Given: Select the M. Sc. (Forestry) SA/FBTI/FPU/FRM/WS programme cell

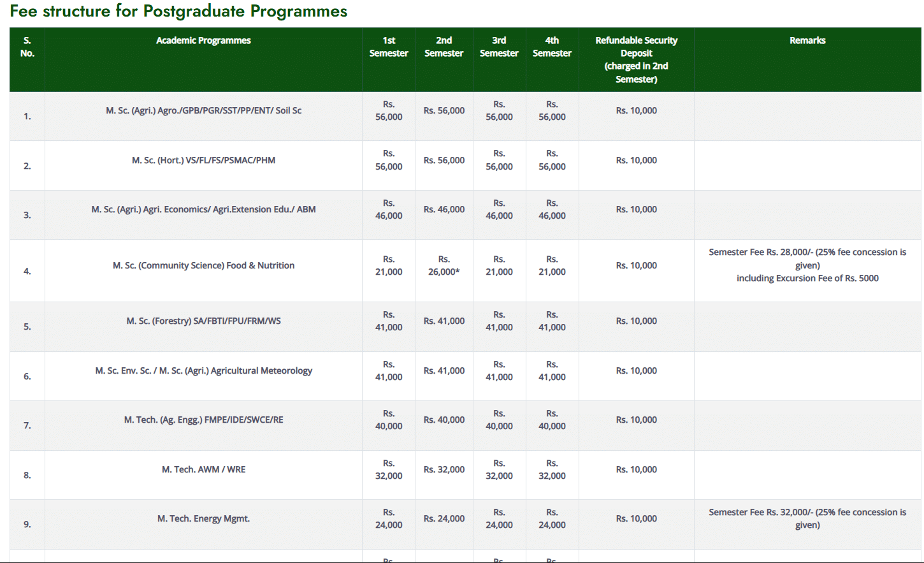Looking at the screenshot, I should point(203,321).
